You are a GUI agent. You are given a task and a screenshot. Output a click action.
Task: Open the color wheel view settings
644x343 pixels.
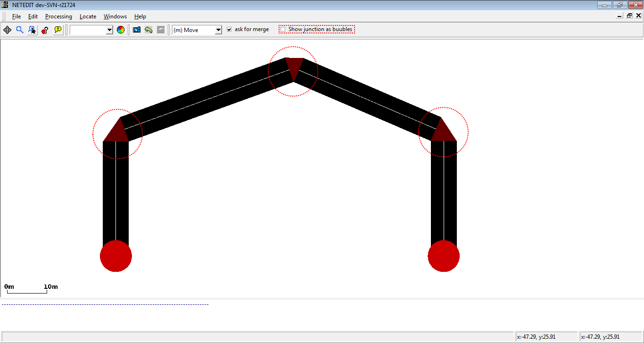tap(121, 30)
